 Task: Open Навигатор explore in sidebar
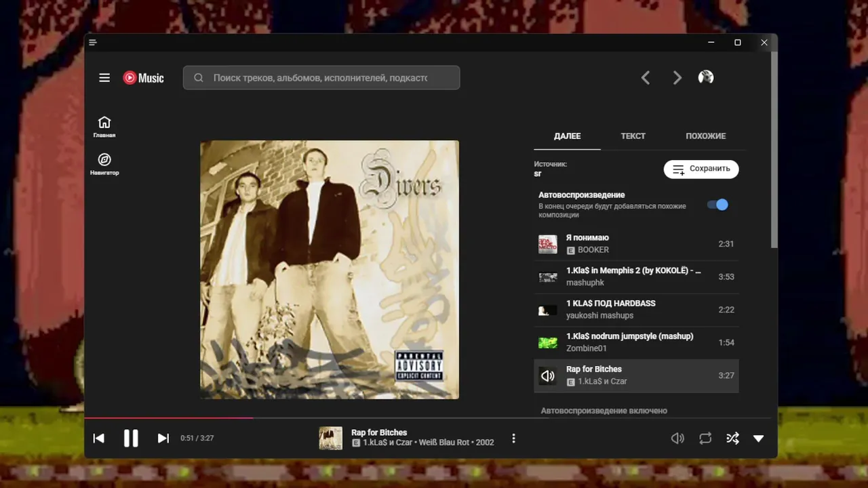(104, 164)
